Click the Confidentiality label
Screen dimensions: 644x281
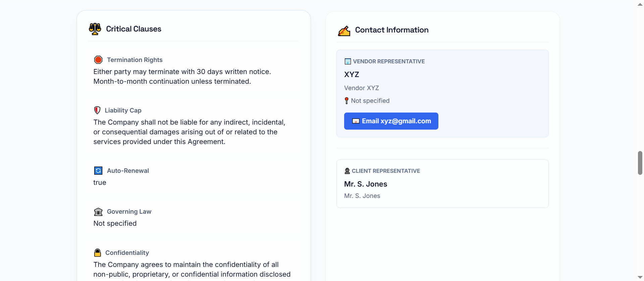click(127, 253)
